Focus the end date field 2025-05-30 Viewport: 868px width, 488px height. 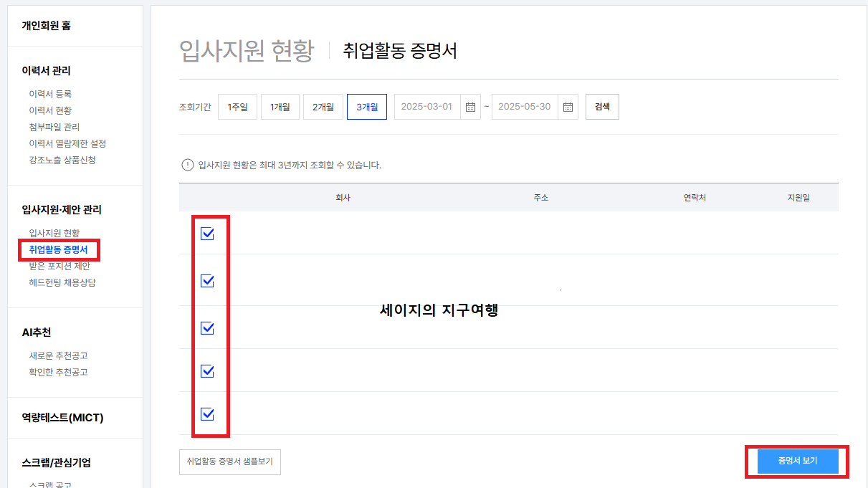pos(525,107)
